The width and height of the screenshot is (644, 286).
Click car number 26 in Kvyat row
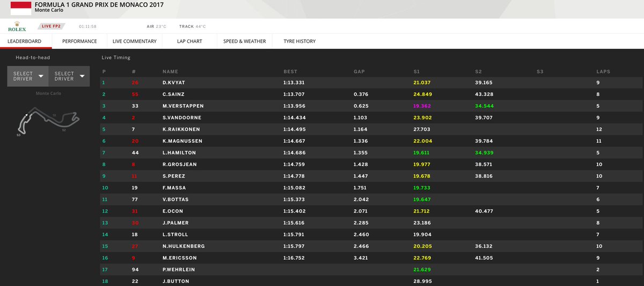(135, 83)
